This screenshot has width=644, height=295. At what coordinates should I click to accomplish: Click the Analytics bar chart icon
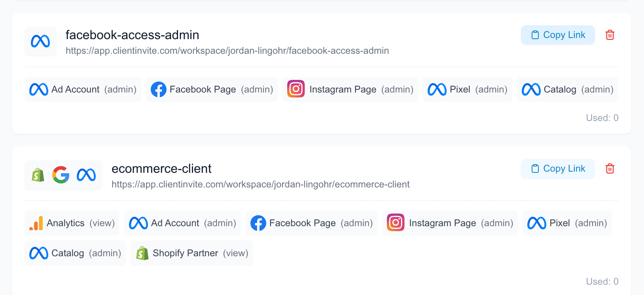[36, 223]
